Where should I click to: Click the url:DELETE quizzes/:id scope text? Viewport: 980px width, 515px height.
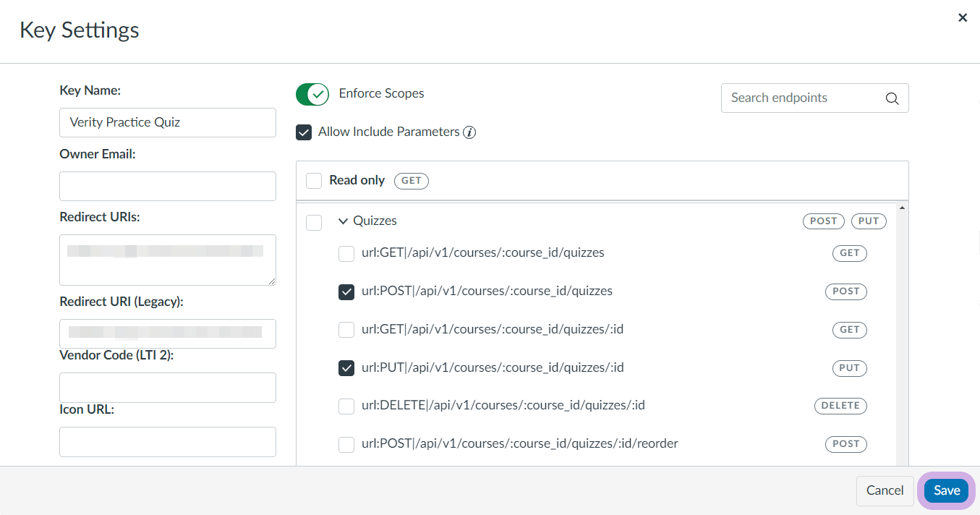tap(503, 405)
